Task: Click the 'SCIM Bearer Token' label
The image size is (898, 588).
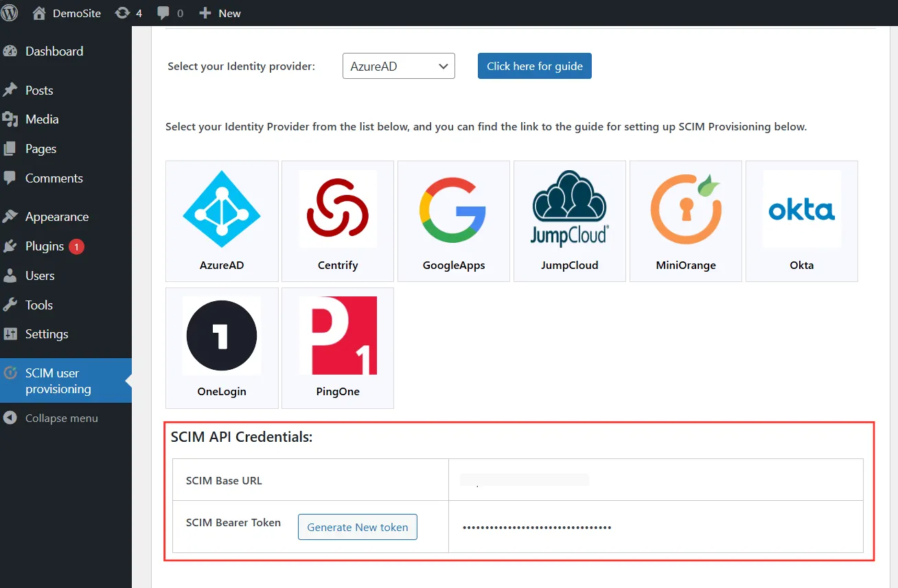Action: coord(233,522)
